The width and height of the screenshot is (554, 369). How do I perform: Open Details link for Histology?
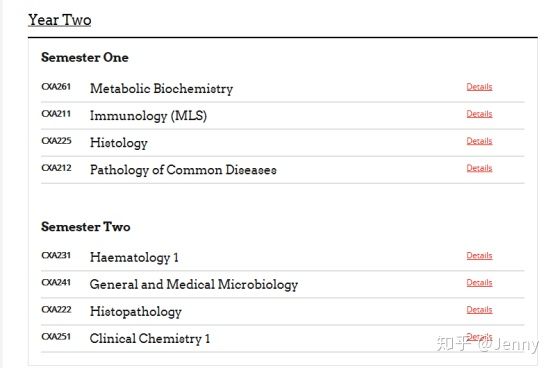(x=479, y=141)
